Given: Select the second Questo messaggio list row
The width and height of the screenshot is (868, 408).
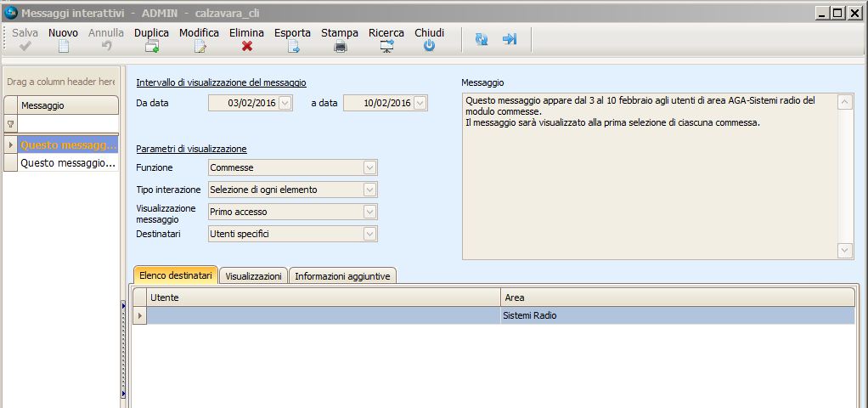Looking at the screenshot, I should tap(68, 162).
